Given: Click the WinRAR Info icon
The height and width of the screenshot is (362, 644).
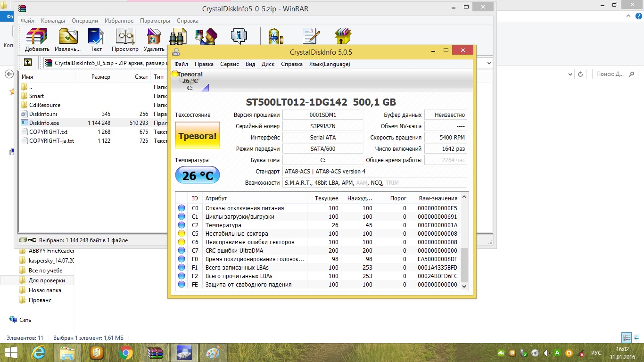Looking at the screenshot, I should 239,36.
